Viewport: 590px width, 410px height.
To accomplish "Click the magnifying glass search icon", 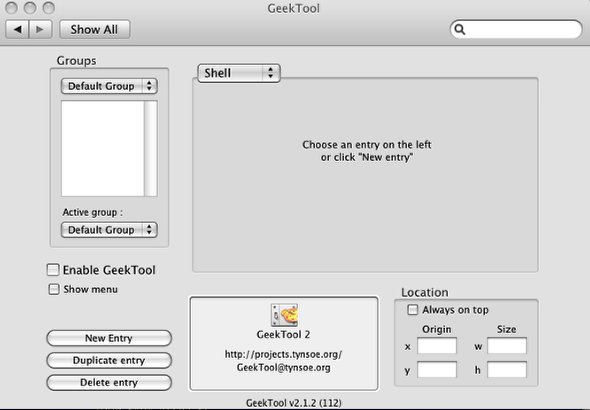I will 459,29.
